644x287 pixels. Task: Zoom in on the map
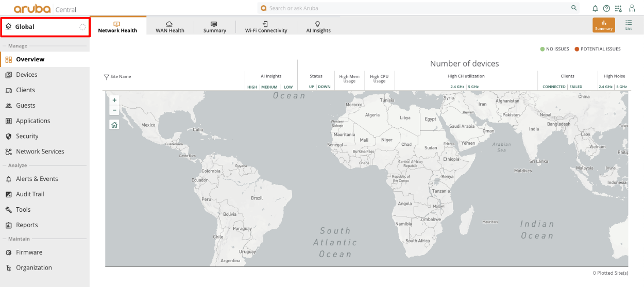(x=114, y=100)
